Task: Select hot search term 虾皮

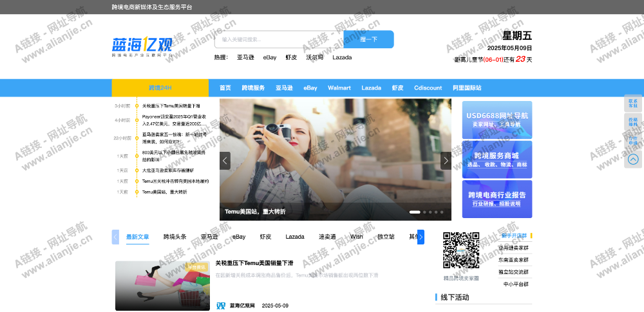Action: (291, 57)
